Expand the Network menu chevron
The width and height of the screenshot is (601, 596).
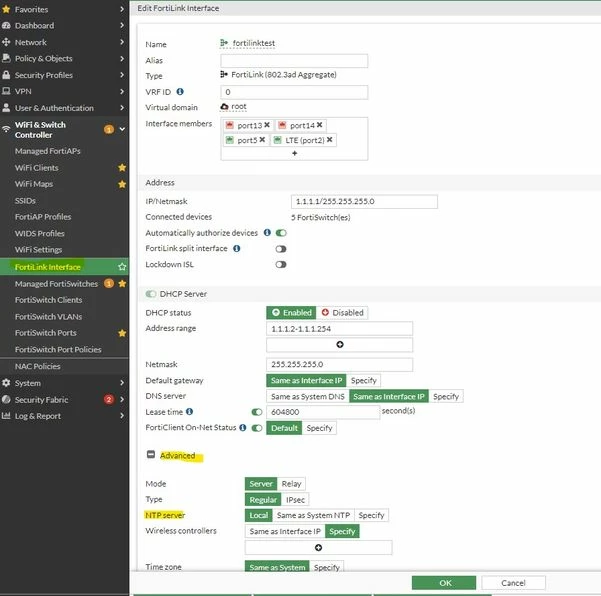(122, 42)
